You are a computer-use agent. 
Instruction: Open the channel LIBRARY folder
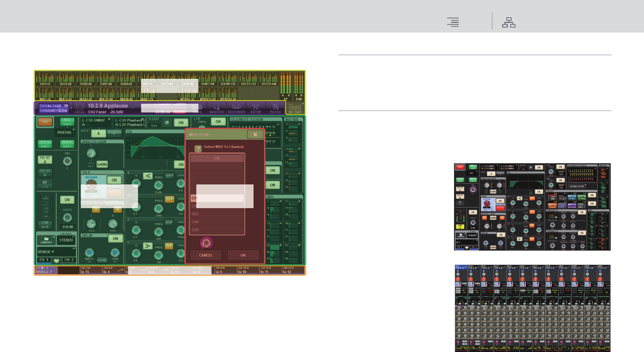click(x=46, y=240)
